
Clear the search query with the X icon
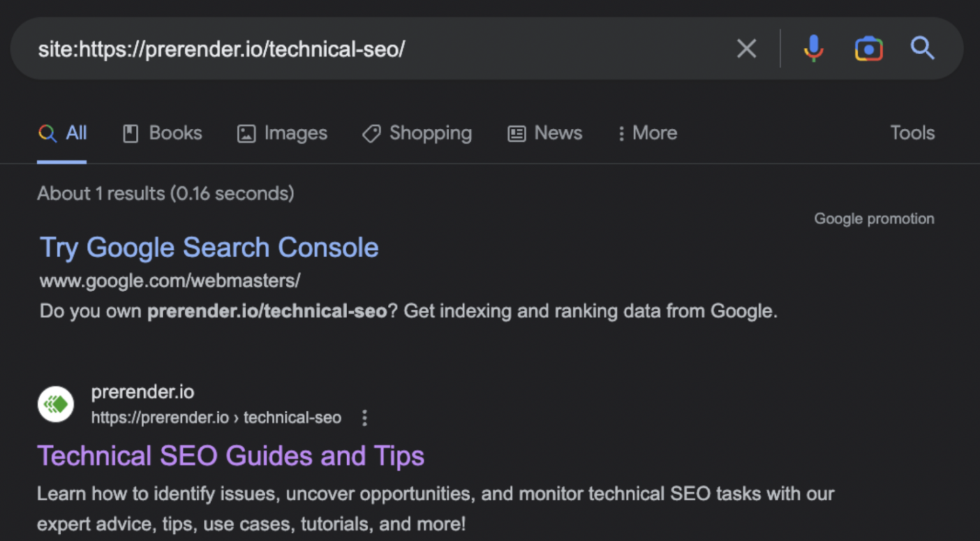pyautogui.click(x=746, y=48)
